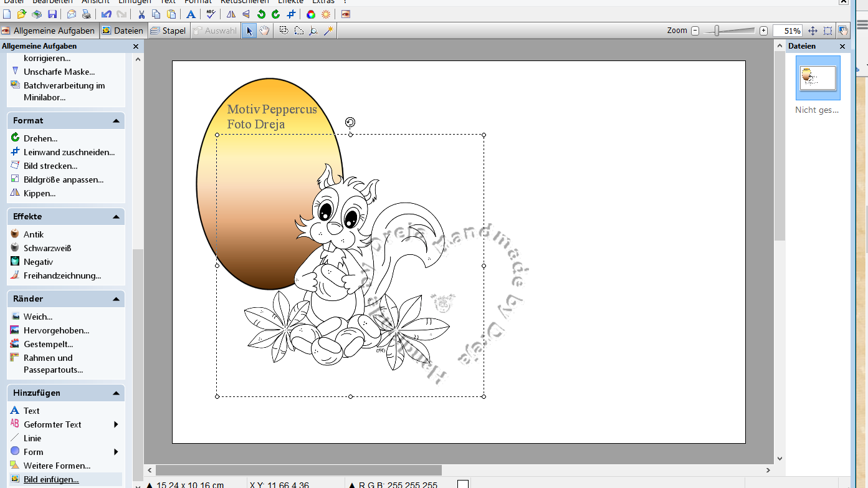This screenshot has width=868, height=488.
Task: Click the blue crop icon in the toolbar
Action: [x=291, y=14]
